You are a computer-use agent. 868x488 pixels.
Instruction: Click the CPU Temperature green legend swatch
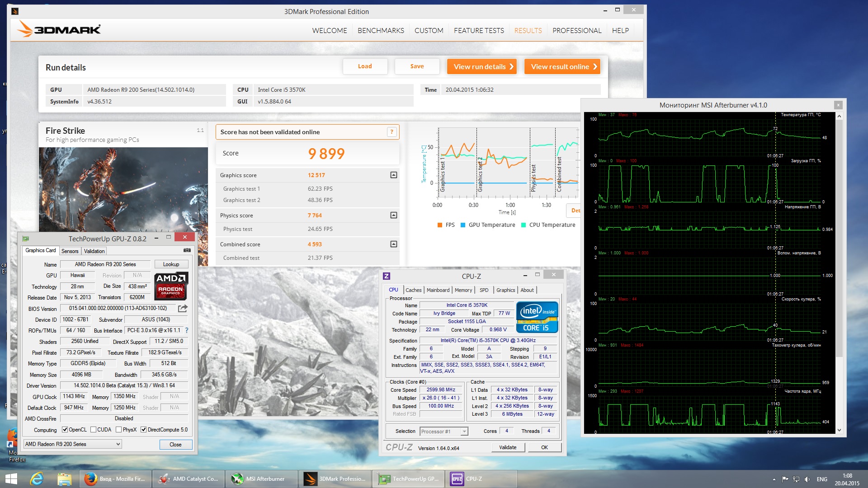click(523, 225)
